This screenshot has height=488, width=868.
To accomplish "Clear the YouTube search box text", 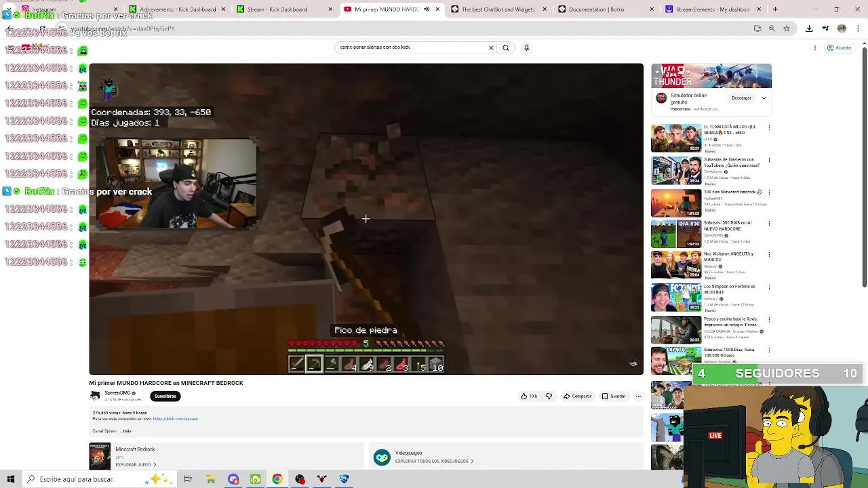I will [x=491, y=47].
